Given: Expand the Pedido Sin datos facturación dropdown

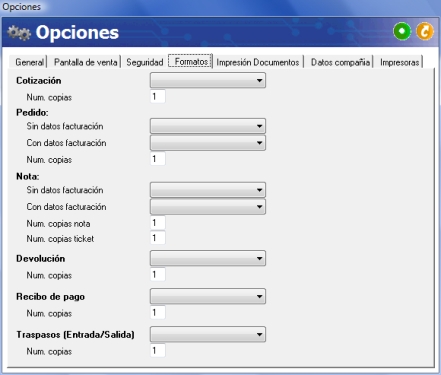Looking at the screenshot, I should click(x=208, y=126).
